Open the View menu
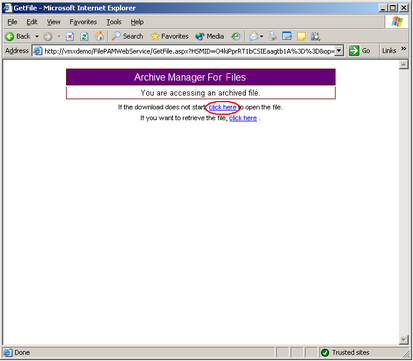 (53, 22)
